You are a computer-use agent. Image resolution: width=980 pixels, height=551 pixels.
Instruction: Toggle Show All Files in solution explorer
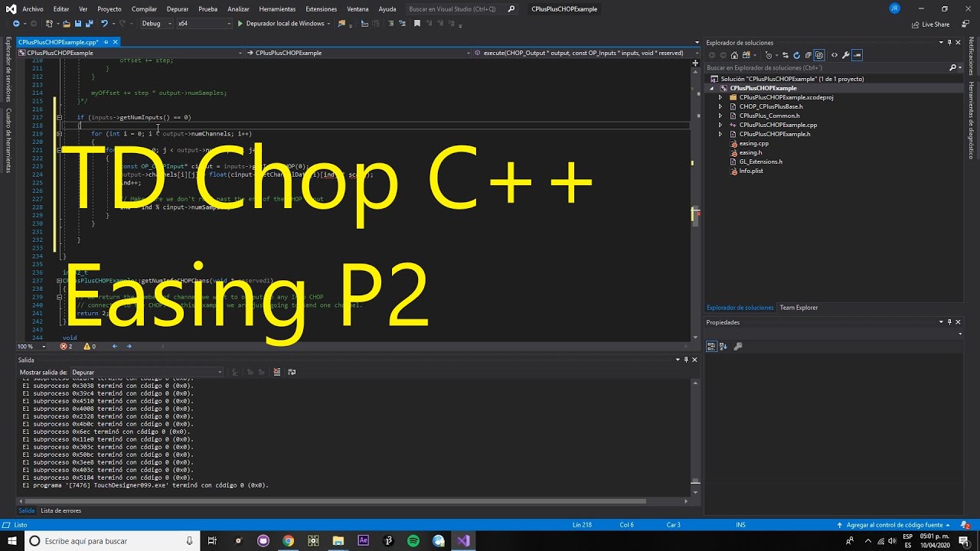click(819, 55)
